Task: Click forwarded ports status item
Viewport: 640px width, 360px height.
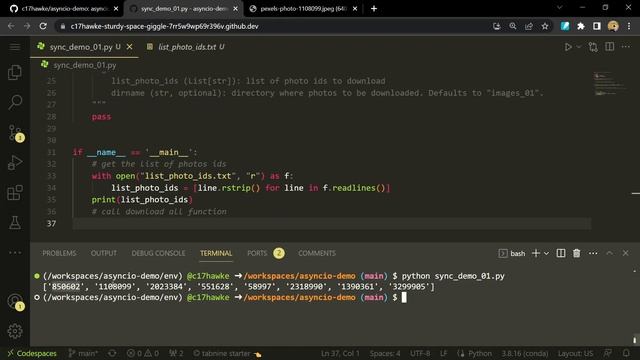Action: point(176,353)
